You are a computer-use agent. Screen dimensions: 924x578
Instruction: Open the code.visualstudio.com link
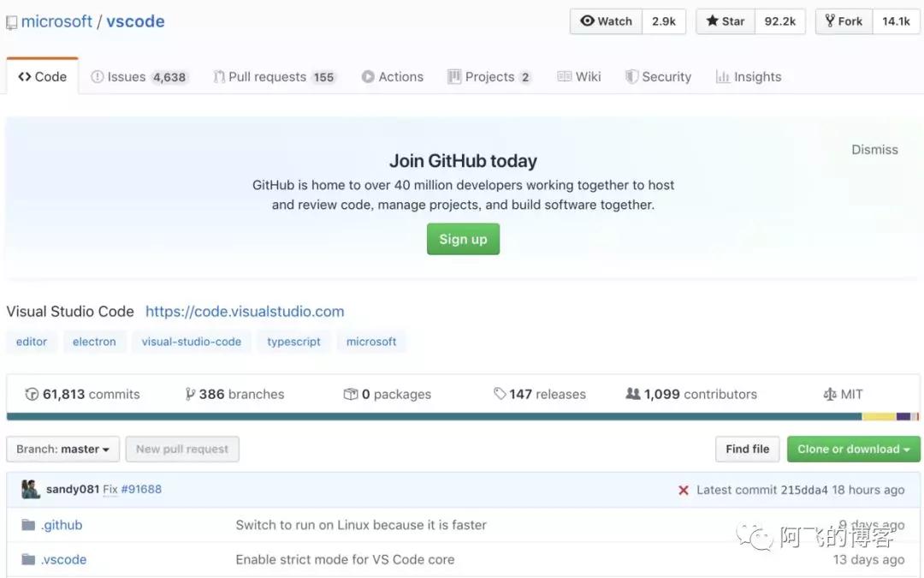245,312
